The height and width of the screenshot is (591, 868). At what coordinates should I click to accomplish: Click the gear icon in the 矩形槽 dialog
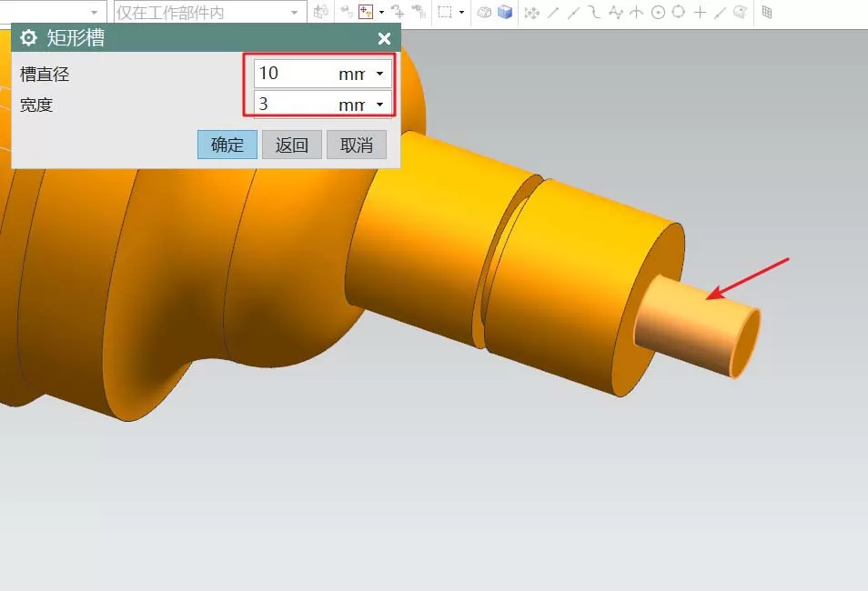(27, 38)
